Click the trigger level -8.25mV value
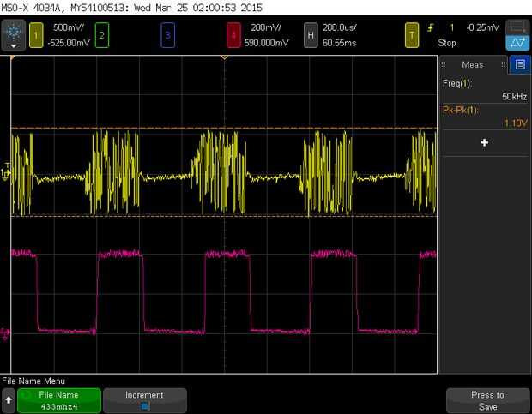This screenshot has height=414, width=532. (483, 27)
